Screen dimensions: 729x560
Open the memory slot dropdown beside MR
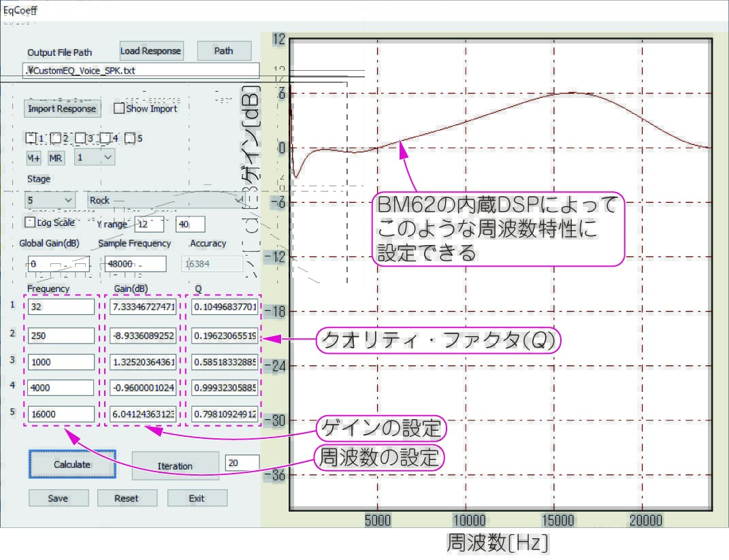click(x=95, y=157)
